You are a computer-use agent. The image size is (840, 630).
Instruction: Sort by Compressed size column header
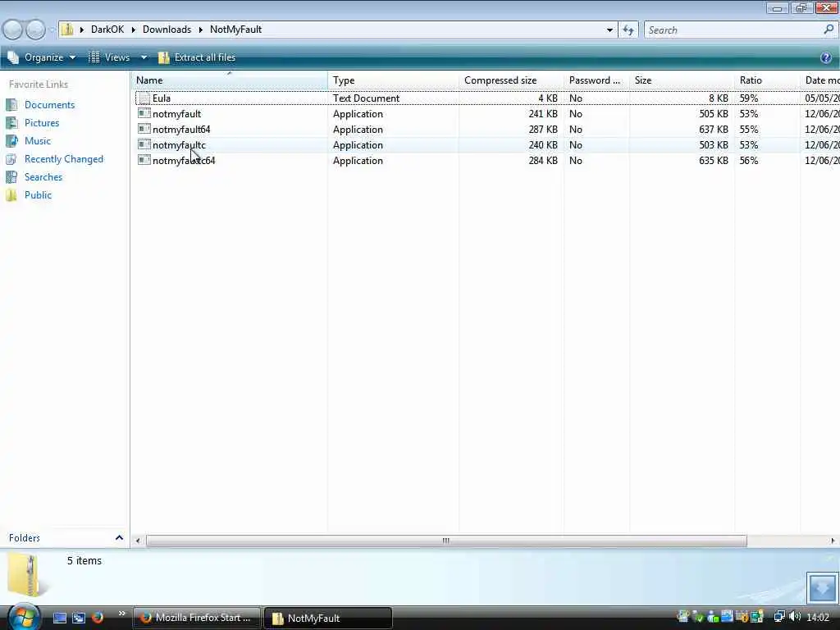click(x=511, y=80)
